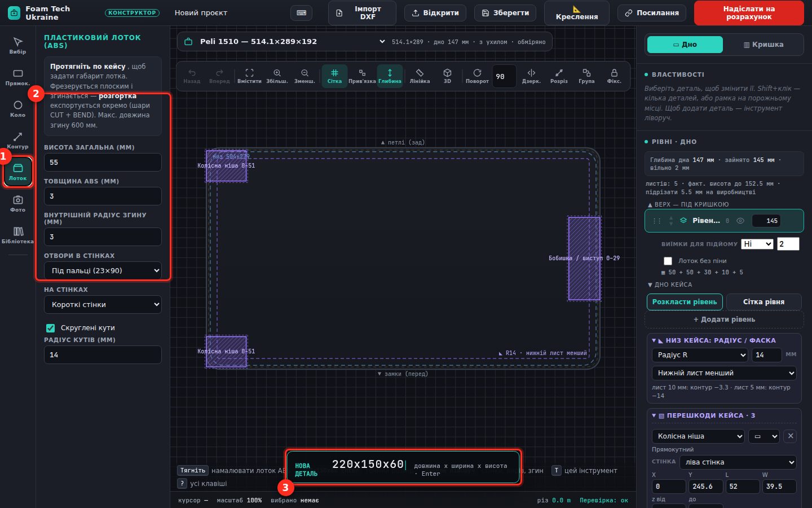Open the Колісна ніша obstacle type dropdown

(698, 436)
